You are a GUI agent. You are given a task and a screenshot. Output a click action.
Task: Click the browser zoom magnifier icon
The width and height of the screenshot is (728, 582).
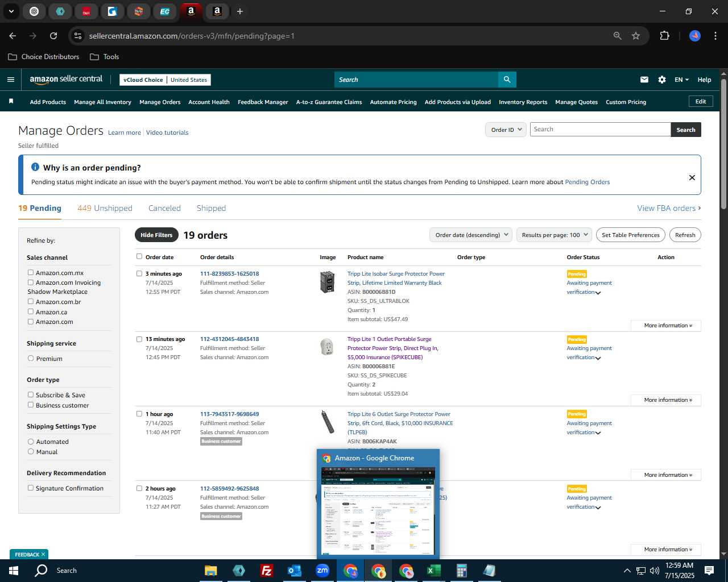point(618,36)
